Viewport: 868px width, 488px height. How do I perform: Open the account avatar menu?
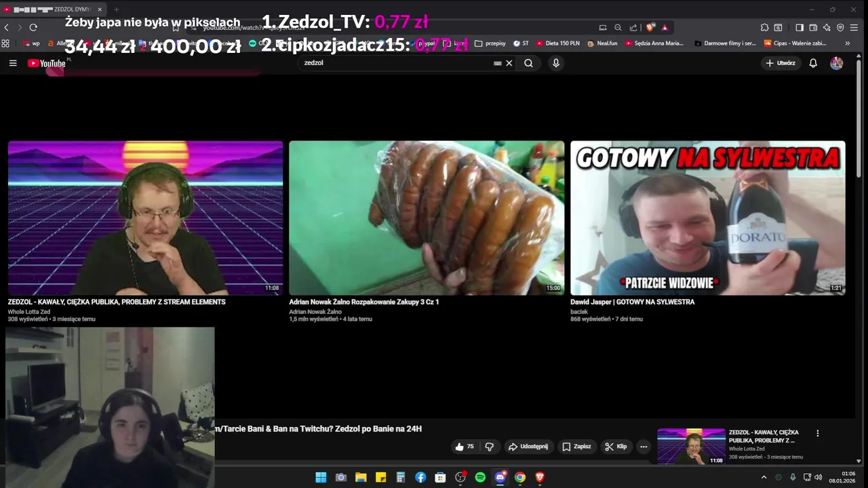[837, 63]
